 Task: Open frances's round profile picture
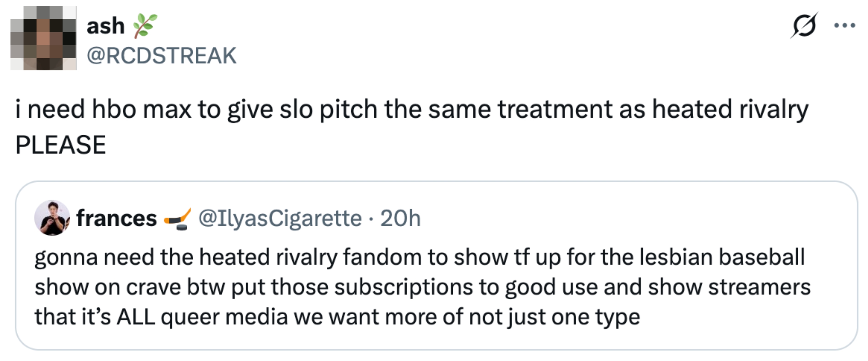tap(52, 218)
